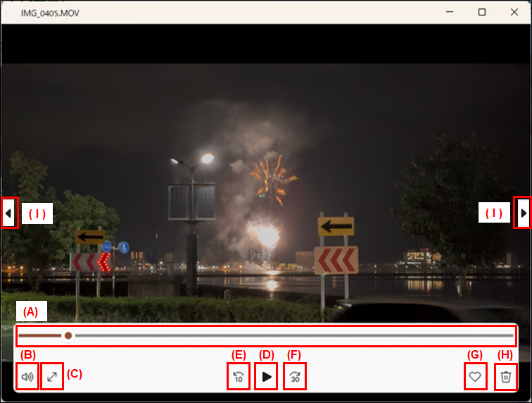Delete the video using the trash icon
532x403 pixels.
(505, 377)
